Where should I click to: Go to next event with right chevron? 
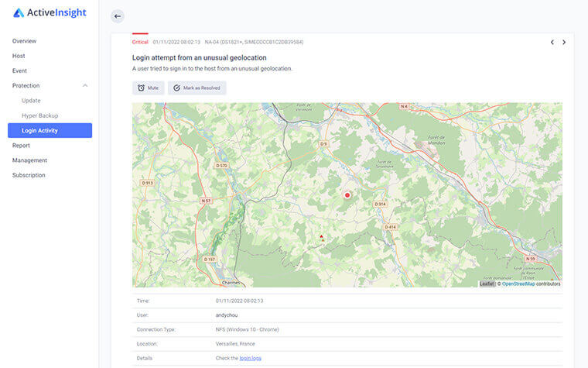pos(564,43)
